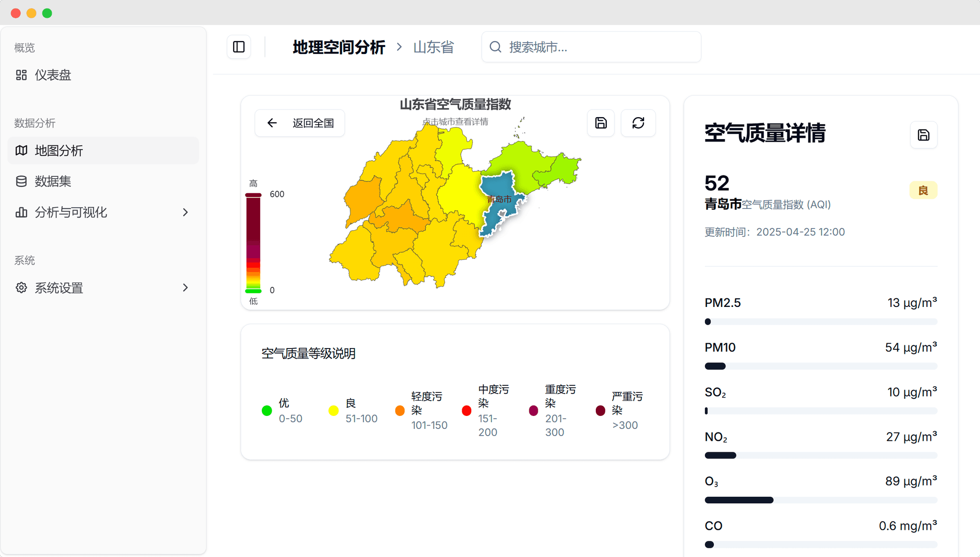Click the 返回全国 button

click(x=300, y=123)
